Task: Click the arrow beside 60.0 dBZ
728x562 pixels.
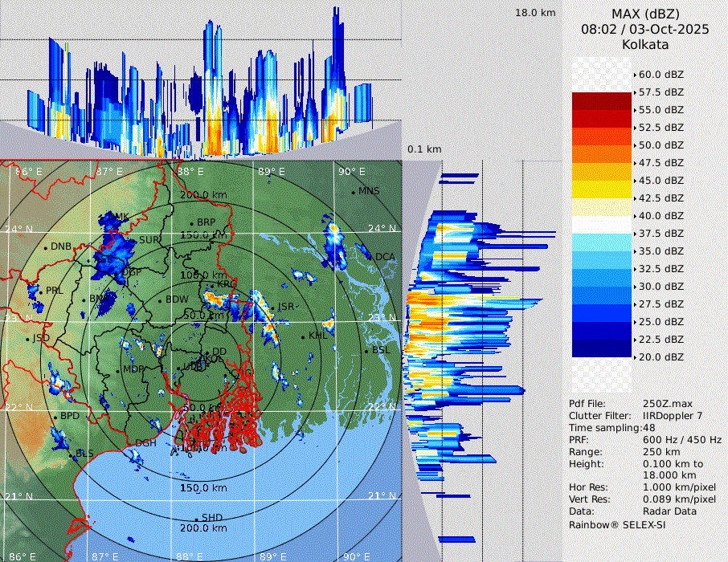Action: point(635,75)
